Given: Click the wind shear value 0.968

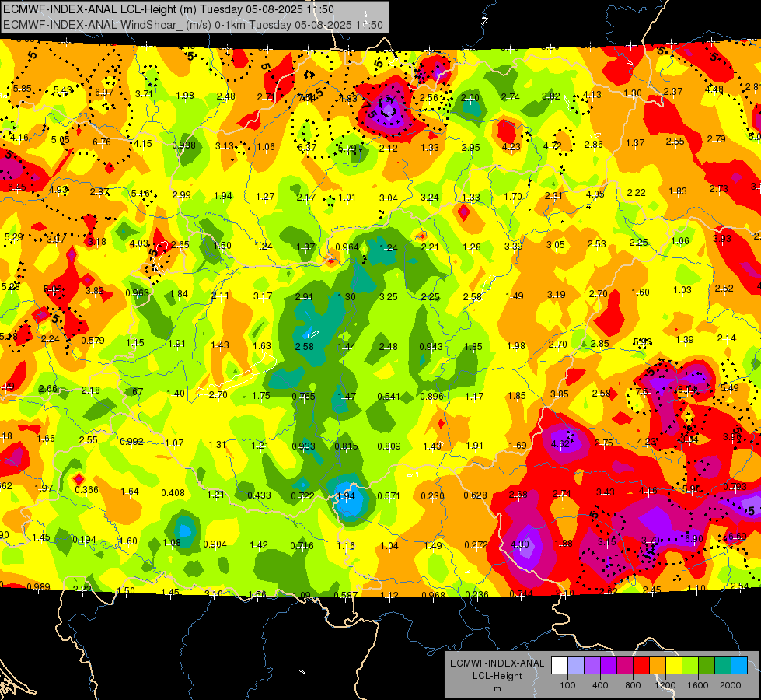Looking at the screenshot, I should pos(434,596).
